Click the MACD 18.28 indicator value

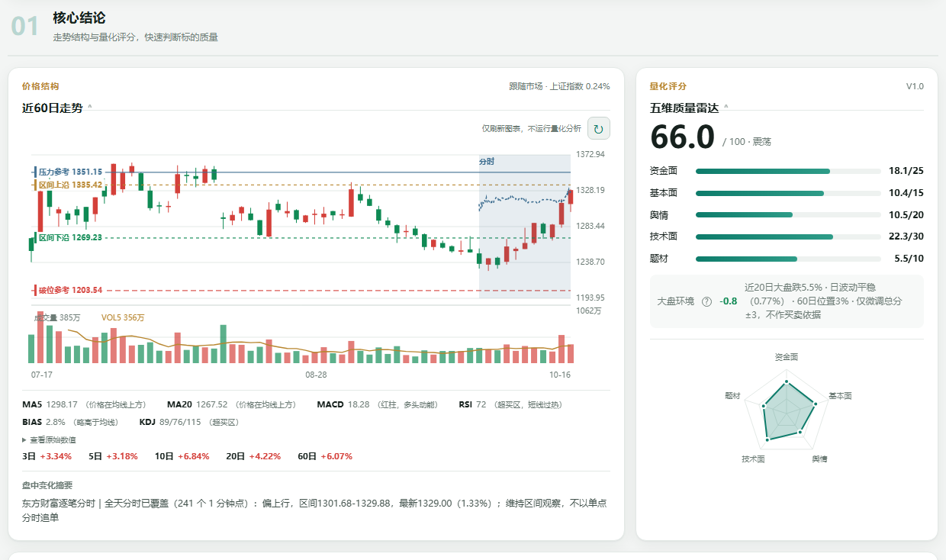[x=343, y=404]
